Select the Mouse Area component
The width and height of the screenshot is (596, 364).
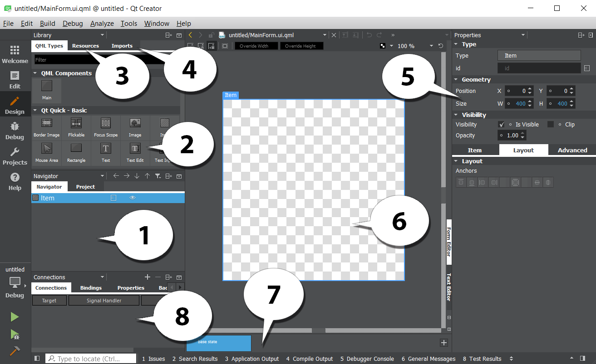47,153
